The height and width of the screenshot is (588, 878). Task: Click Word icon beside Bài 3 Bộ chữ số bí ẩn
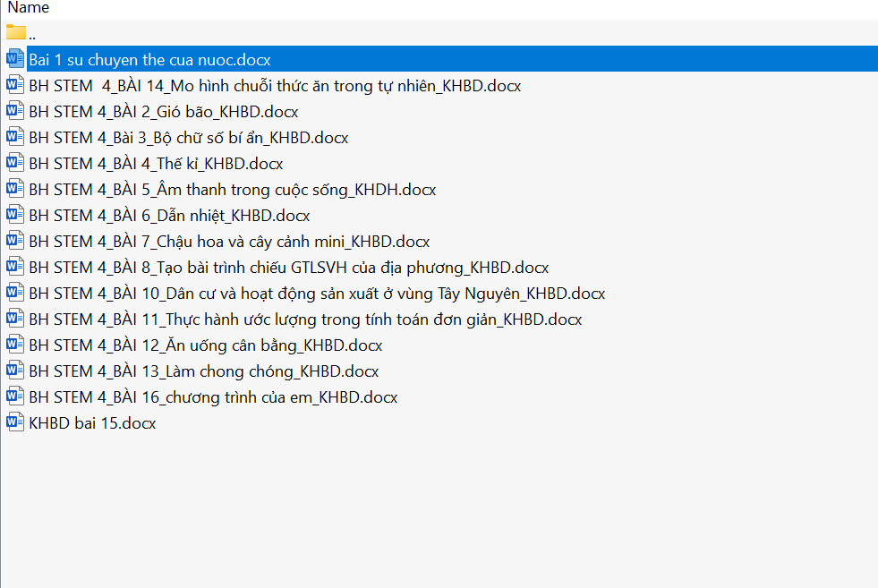click(15, 138)
